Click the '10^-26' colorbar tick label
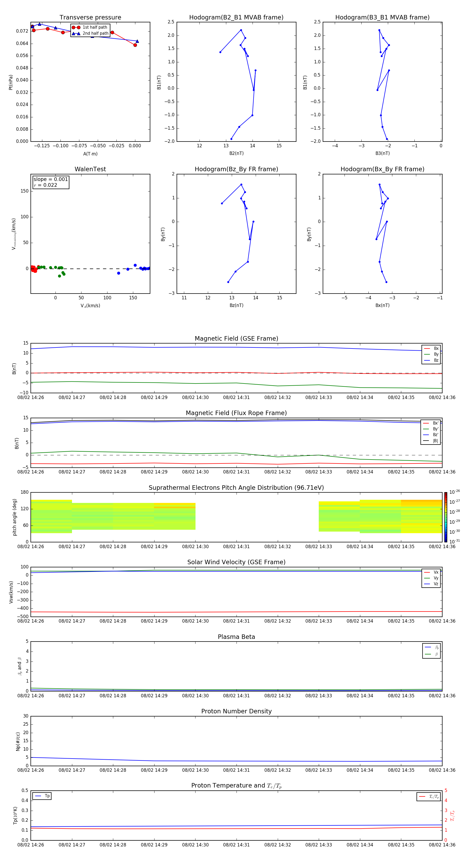 click(x=454, y=492)
